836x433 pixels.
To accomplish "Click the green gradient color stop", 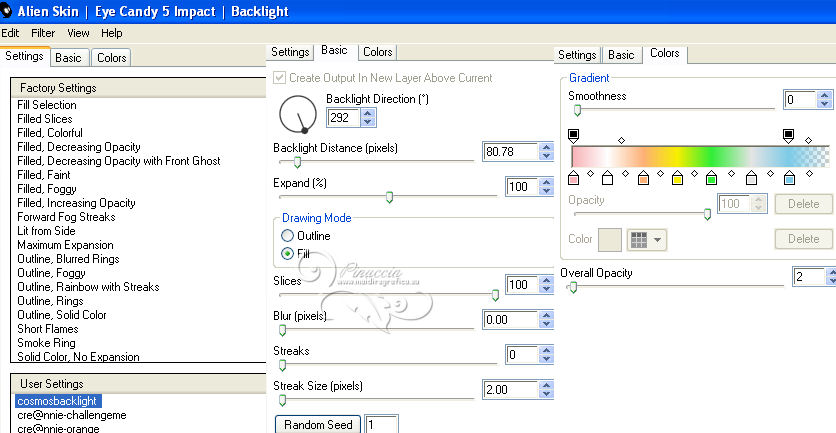I will coord(711,178).
